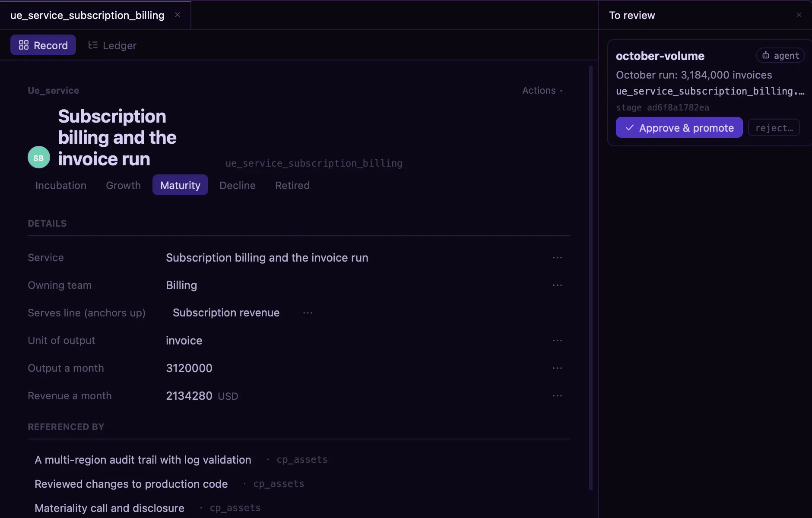This screenshot has width=812, height=518.
Task: Open more options for Owning team field
Action: (x=558, y=285)
